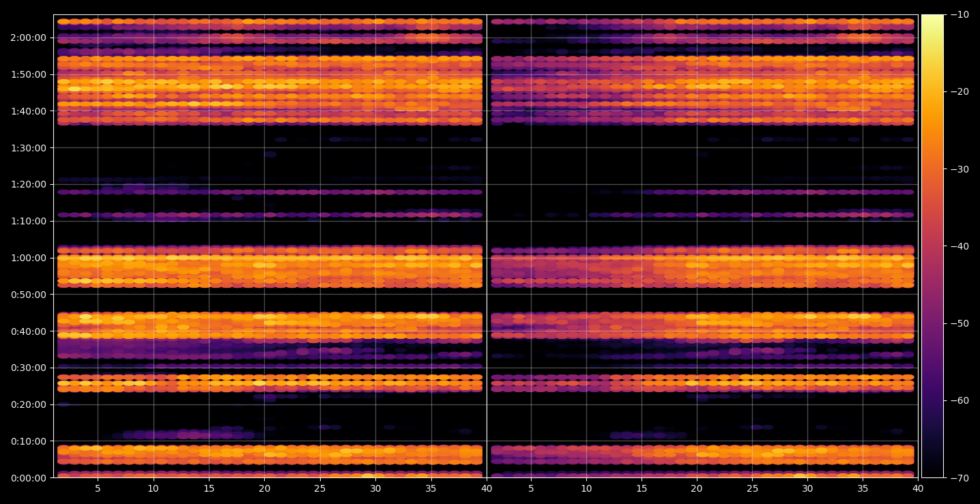The image size is (980, 504).
Task: Select x-axis label 20 under the right plot
Action: [697, 488]
